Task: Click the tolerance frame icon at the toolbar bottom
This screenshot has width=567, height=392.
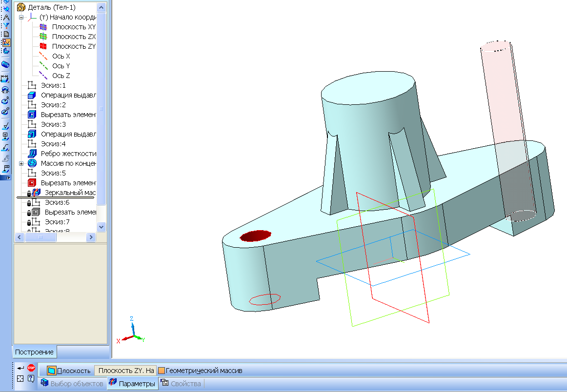Action: [5, 168]
